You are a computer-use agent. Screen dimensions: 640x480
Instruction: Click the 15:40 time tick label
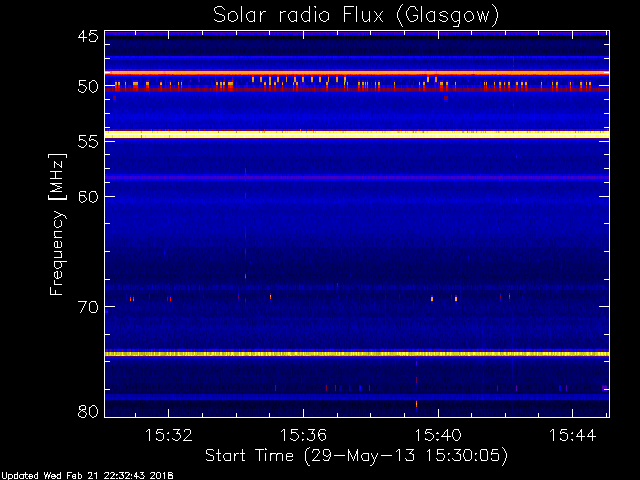(x=438, y=436)
